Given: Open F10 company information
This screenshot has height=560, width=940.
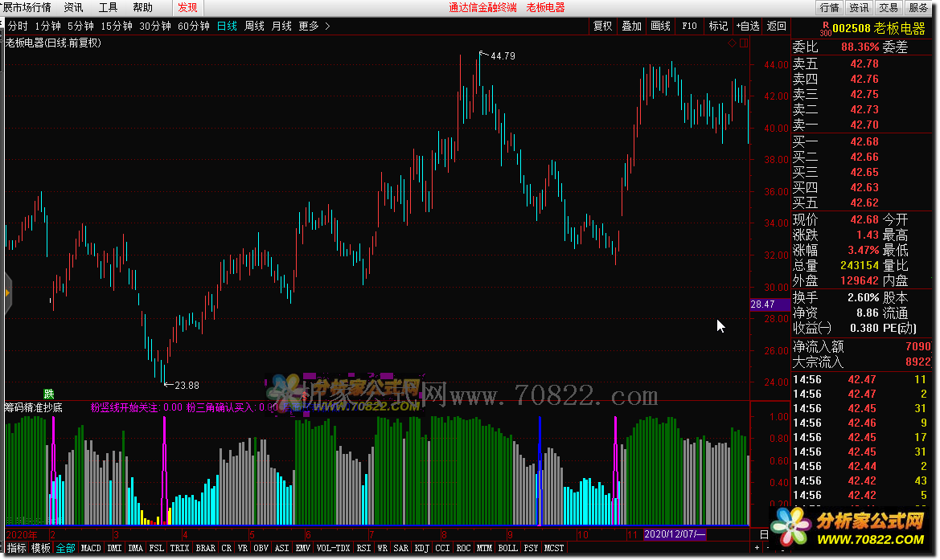Looking at the screenshot, I should pyautogui.click(x=689, y=26).
